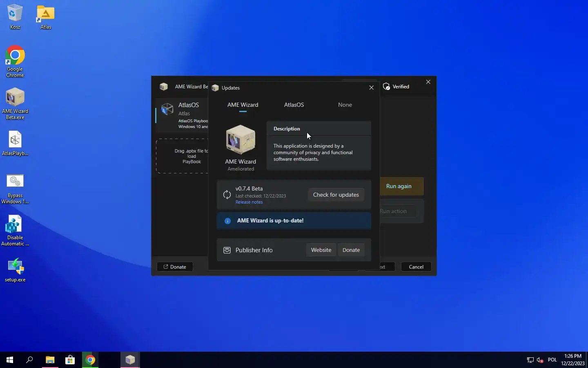The height and width of the screenshot is (368, 588).
Task: Click the Publisher Info icon
Action: tap(227, 250)
